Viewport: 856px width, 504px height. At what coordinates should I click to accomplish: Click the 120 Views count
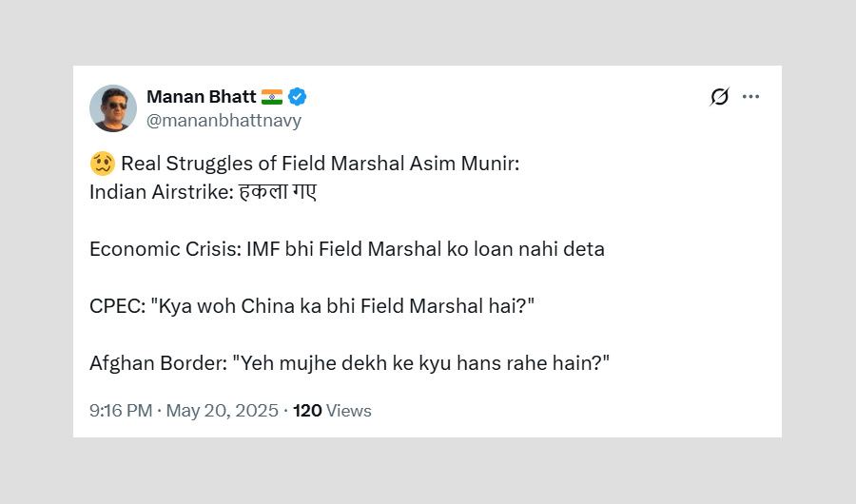tap(332, 411)
